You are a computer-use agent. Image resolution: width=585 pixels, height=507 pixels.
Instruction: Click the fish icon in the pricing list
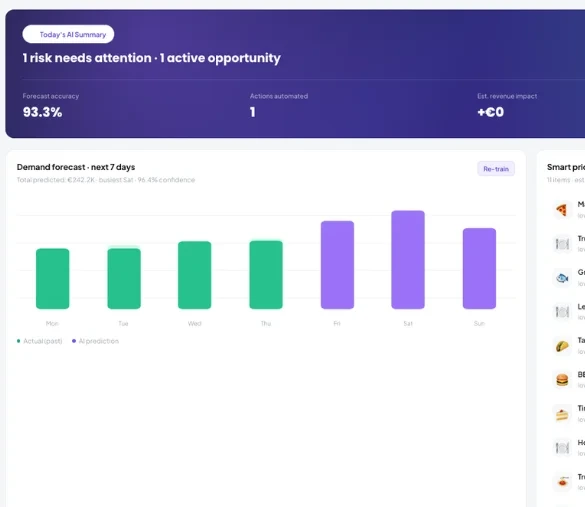point(562,278)
